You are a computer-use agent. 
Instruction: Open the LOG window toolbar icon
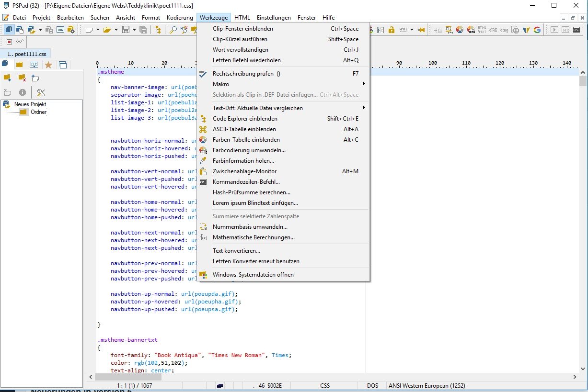point(60,30)
